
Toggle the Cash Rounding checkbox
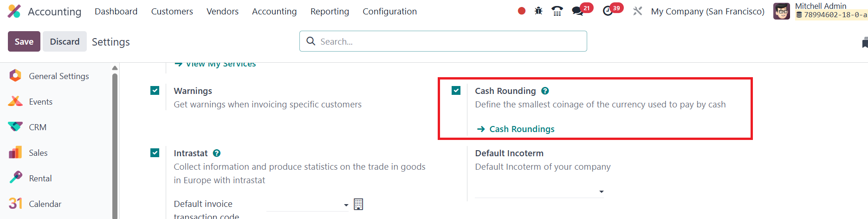click(x=456, y=91)
